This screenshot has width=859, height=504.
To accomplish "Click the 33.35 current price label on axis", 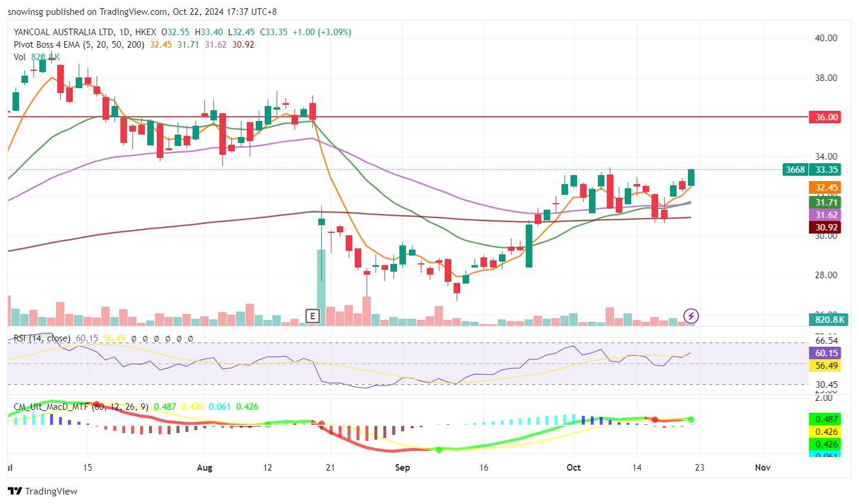I will [826, 170].
